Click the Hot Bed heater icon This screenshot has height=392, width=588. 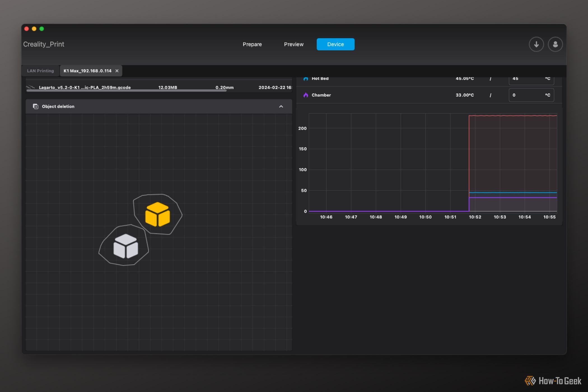coord(305,79)
